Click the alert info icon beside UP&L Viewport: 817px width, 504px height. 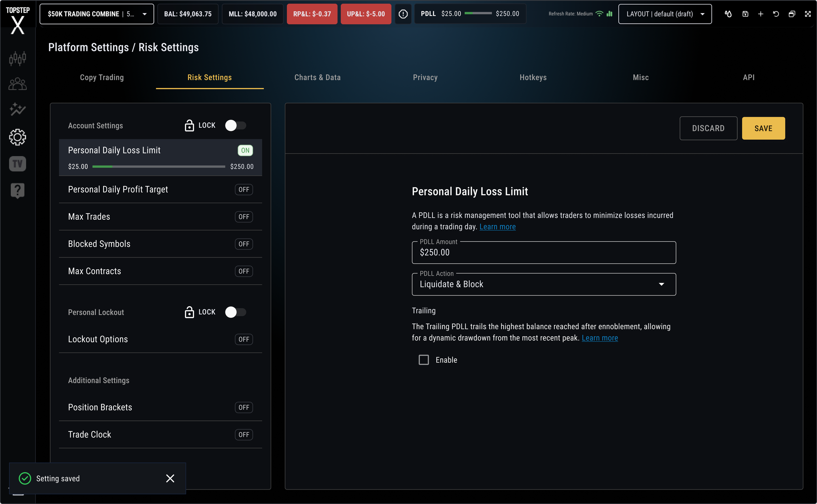[x=403, y=14]
